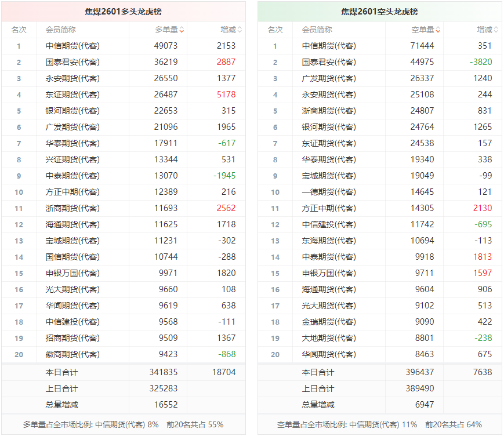504x436 pixels.
Task: Select 徽商期货(代客) row
Action: 124,354
